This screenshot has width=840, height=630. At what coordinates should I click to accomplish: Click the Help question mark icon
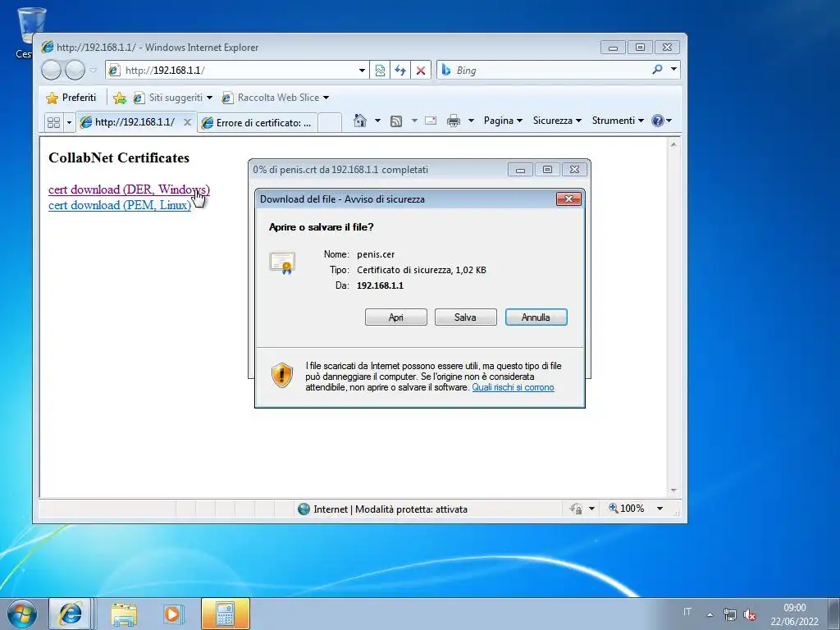(658, 121)
